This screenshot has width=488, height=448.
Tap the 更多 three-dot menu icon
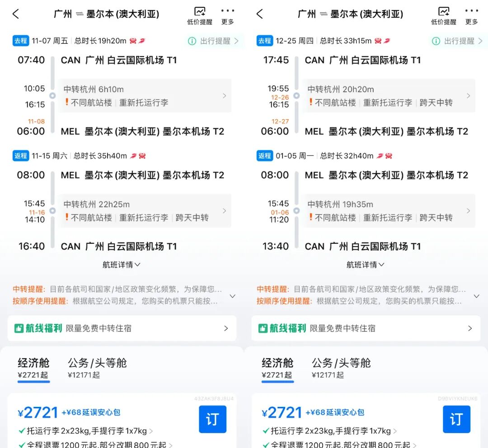point(228,10)
